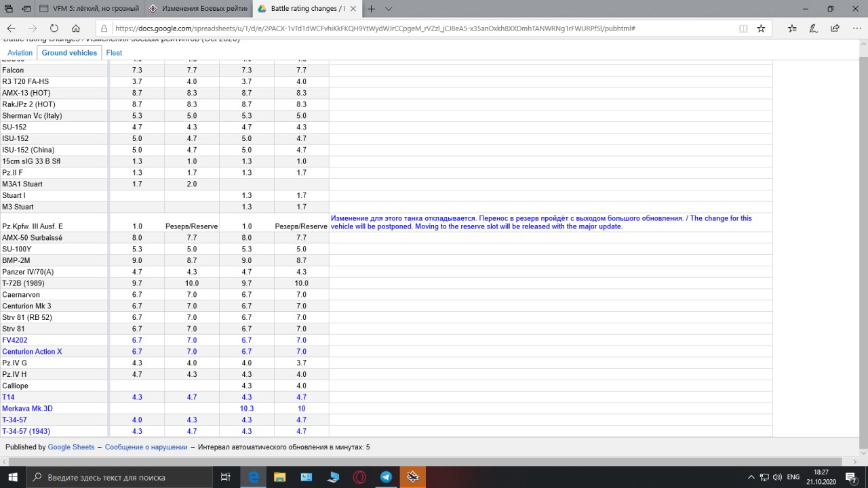Image resolution: width=868 pixels, height=488 pixels.
Task: Switch to the Изменения Боевых рейтингов tab
Action: (197, 9)
